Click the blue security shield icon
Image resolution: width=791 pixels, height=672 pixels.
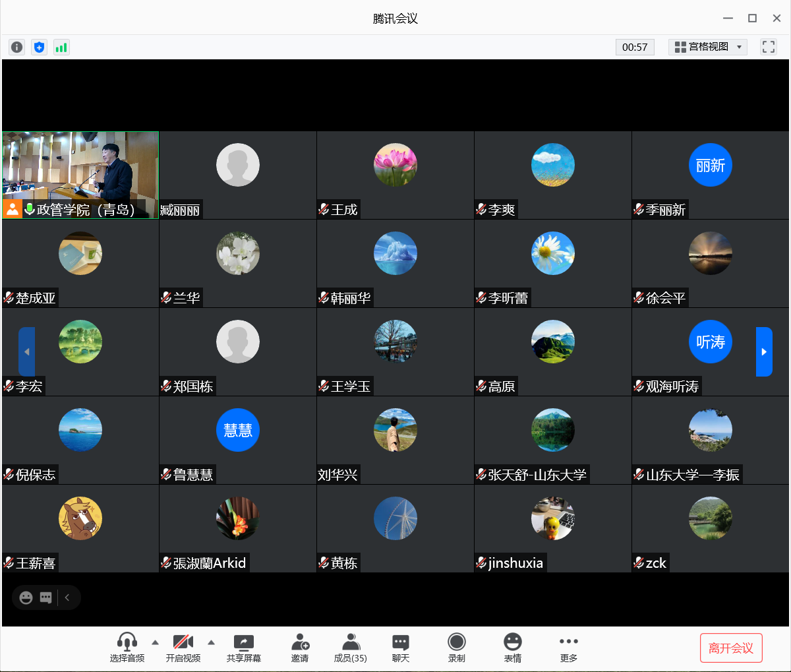point(39,47)
